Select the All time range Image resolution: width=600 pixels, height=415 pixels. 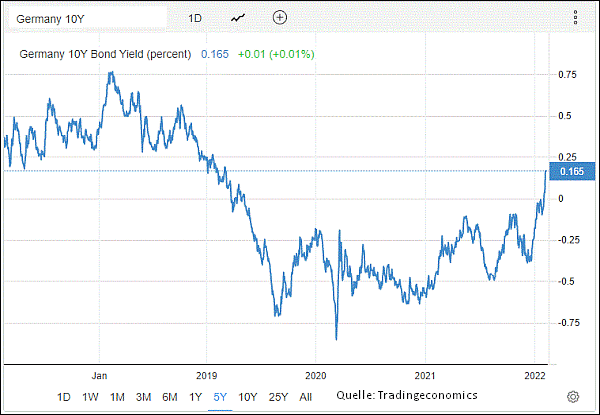[305, 397]
